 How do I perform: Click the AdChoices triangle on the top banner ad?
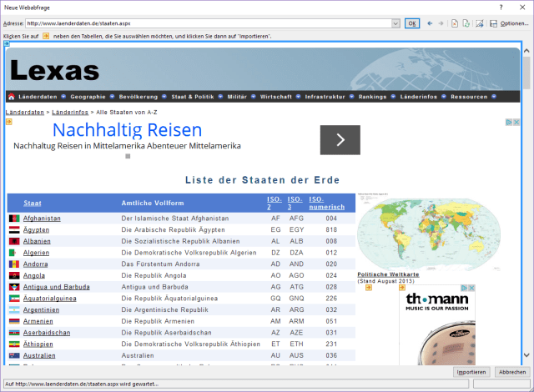[509, 122]
